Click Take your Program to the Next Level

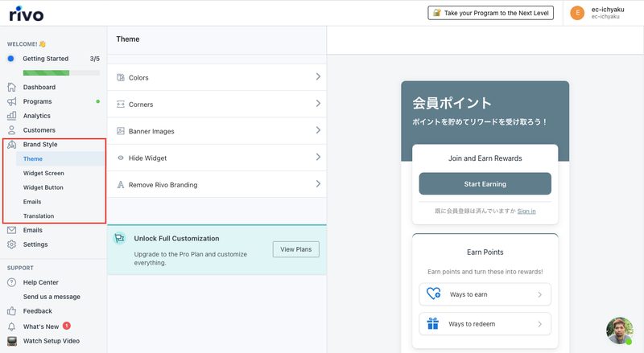490,13
